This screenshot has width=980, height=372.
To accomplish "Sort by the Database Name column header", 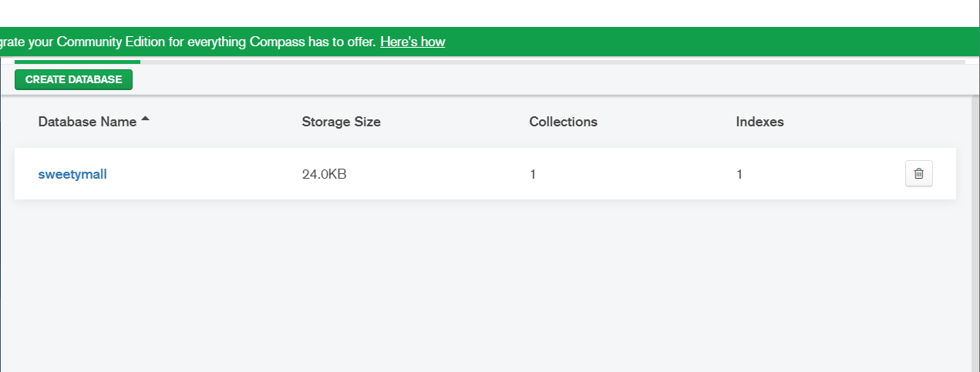I will (x=87, y=122).
